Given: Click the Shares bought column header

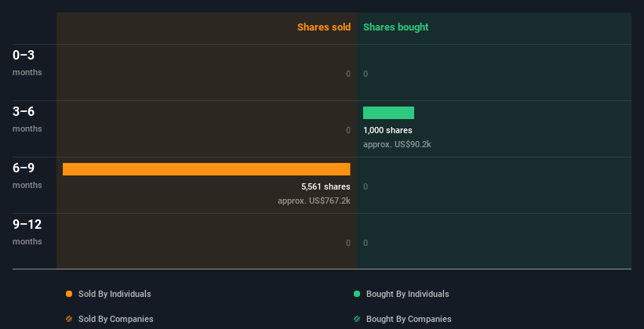Looking at the screenshot, I should click(x=395, y=27).
